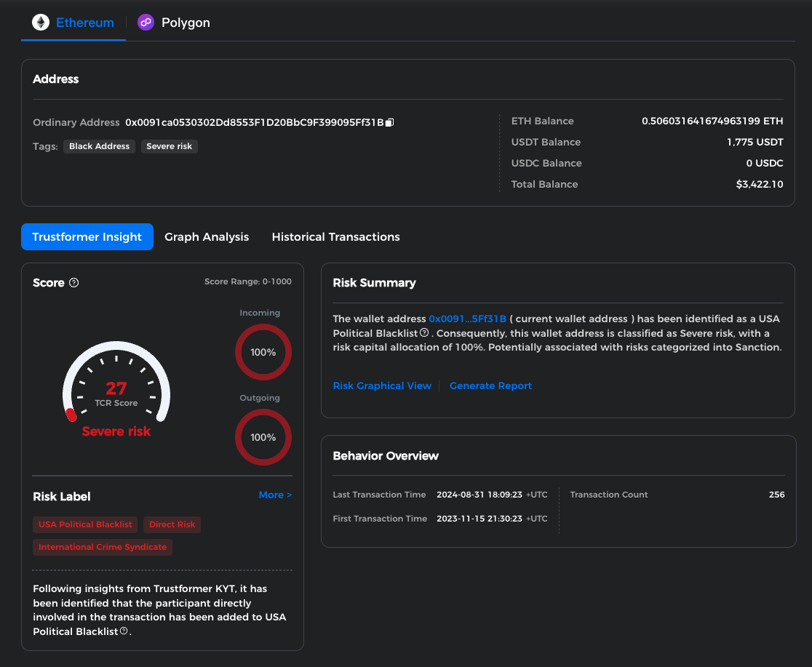
Task: Click the Severe risk tag
Action: point(170,146)
